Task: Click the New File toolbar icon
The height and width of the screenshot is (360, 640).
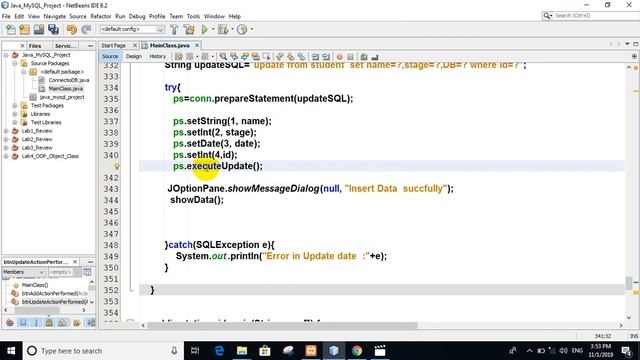Action: [11, 29]
